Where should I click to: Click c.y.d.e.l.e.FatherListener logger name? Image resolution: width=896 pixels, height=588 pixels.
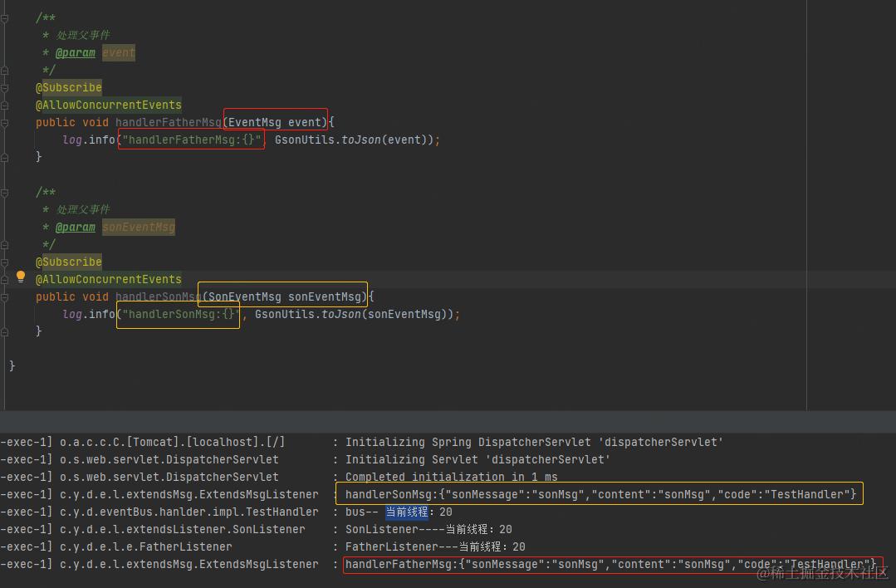coord(145,546)
